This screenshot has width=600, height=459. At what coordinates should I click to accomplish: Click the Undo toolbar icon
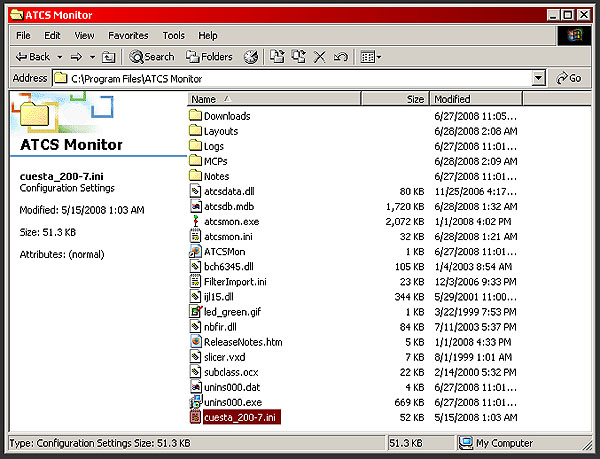pos(341,57)
